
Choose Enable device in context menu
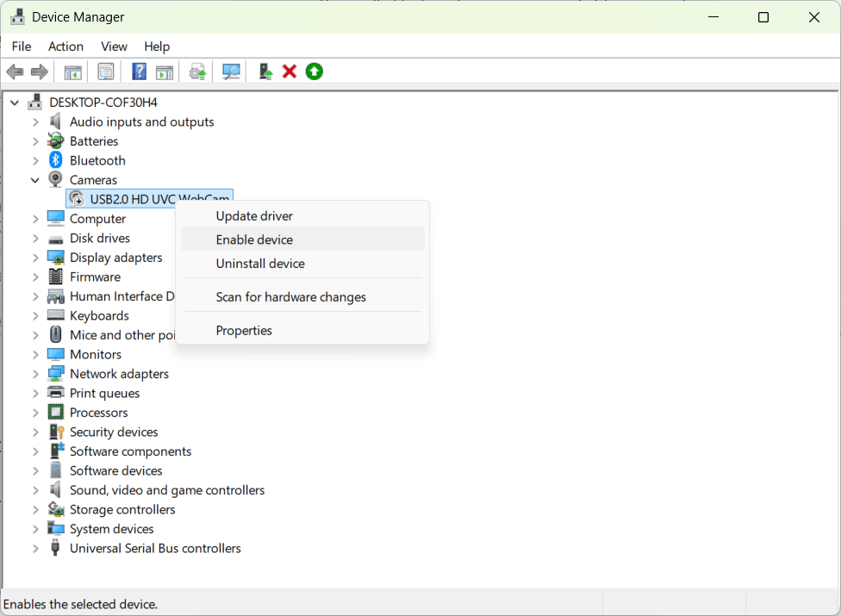tap(302, 240)
